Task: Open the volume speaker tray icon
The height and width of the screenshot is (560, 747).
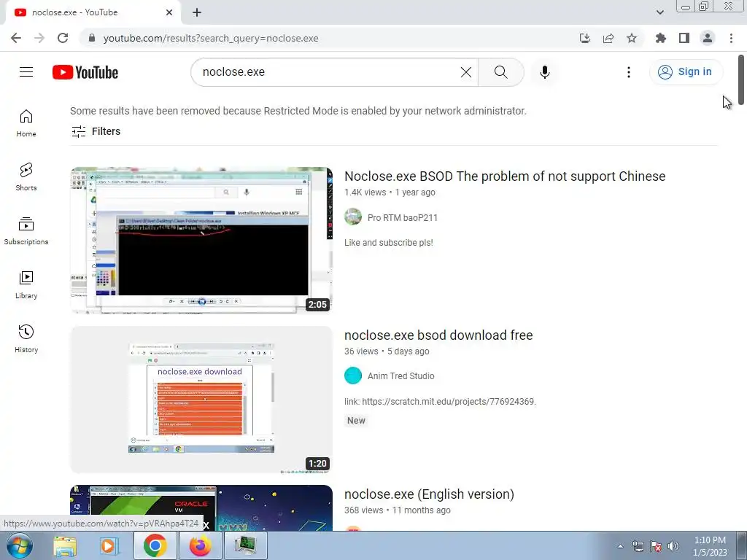Action: [673, 546]
